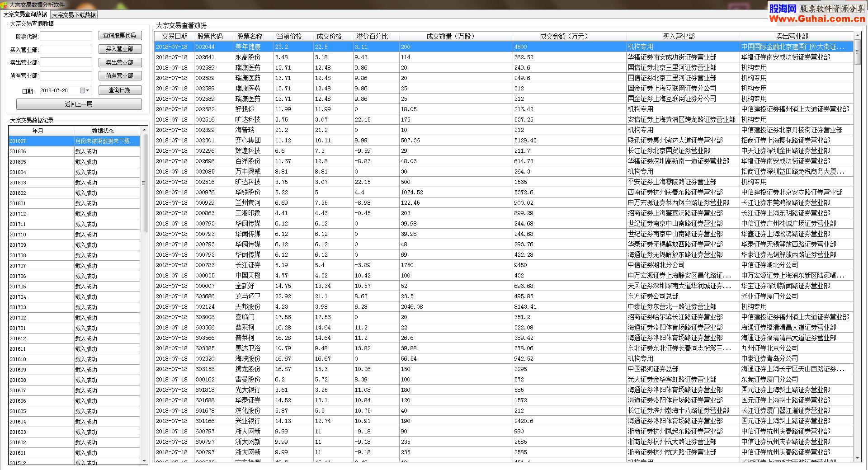Select the 兴业银行 stock row

504,421
